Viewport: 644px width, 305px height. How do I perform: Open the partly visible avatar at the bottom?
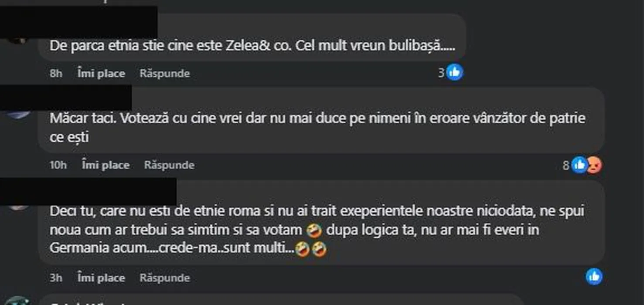click(17, 301)
